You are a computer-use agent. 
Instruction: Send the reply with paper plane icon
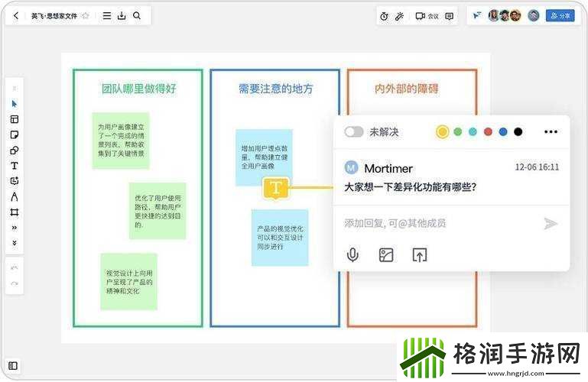pyautogui.click(x=550, y=224)
